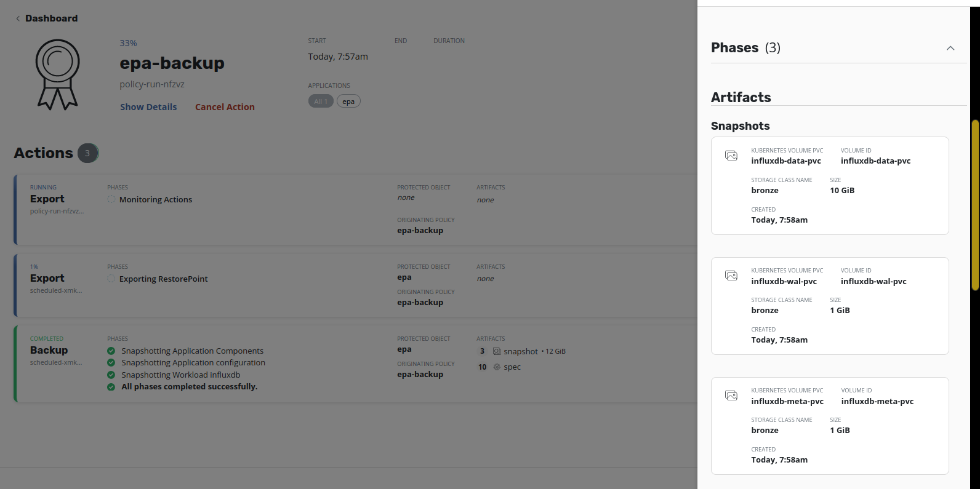
Task: Click the snapshot artifact icon in Backup row
Action: 497,351
